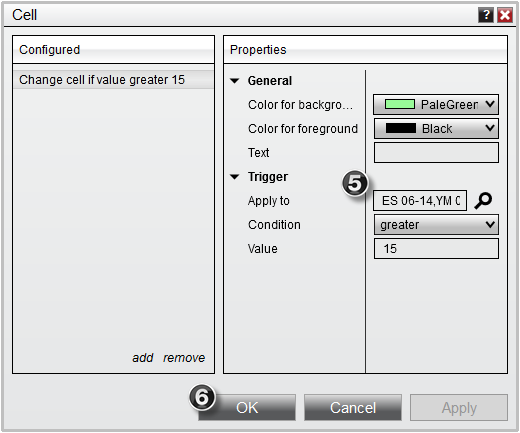Image resolution: width=520 pixels, height=433 pixels.
Task: Click the magnifier icon beside Apply to
Action: (483, 201)
